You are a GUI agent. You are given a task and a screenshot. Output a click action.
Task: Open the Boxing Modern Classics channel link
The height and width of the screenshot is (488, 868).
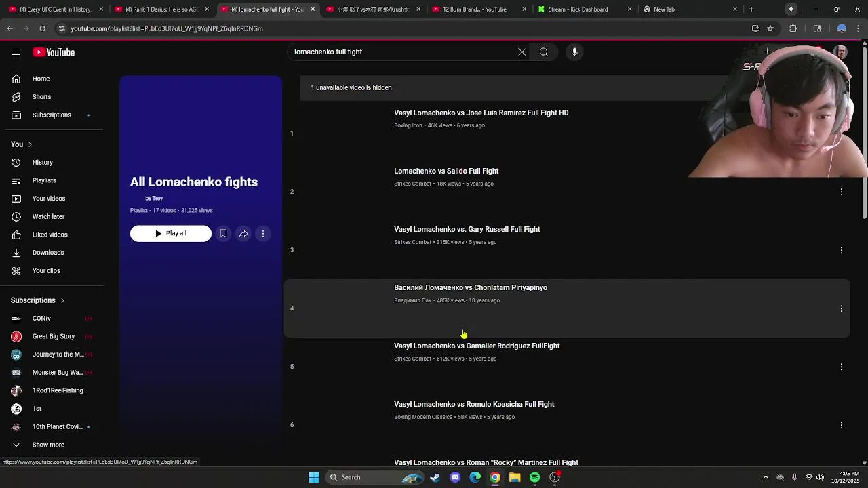pos(423,417)
